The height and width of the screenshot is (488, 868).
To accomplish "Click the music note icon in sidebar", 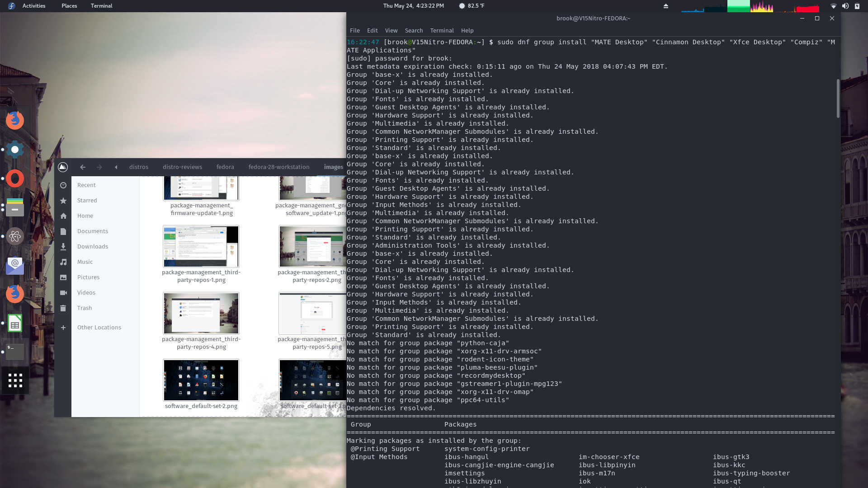I will click(x=63, y=262).
